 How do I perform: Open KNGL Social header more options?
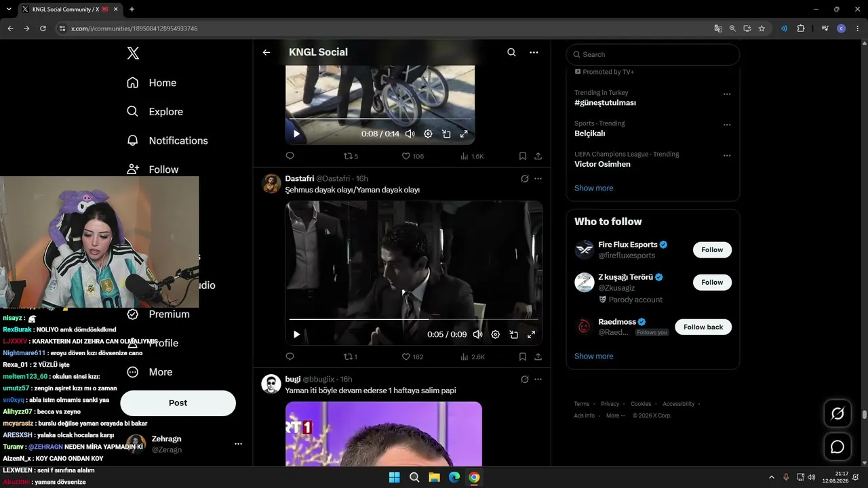(534, 52)
